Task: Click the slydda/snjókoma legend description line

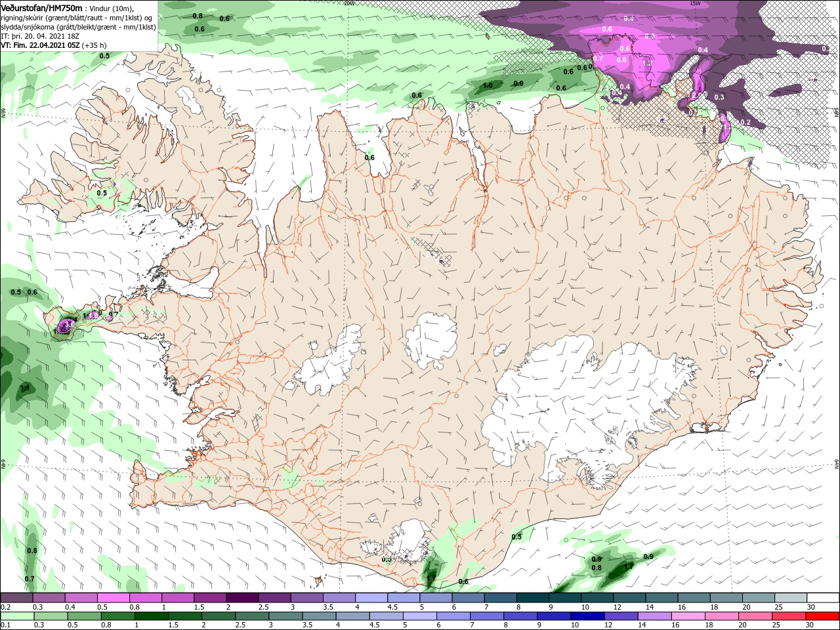Action: (77, 26)
